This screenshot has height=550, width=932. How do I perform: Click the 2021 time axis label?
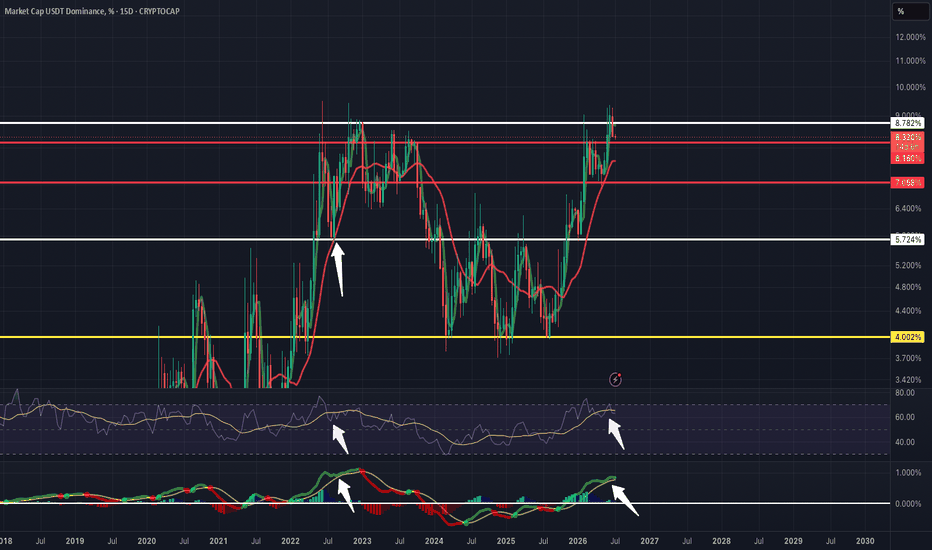point(219,541)
